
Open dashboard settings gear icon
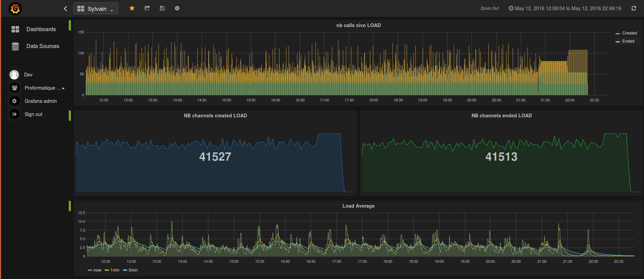pyautogui.click(x=177, y=8)
